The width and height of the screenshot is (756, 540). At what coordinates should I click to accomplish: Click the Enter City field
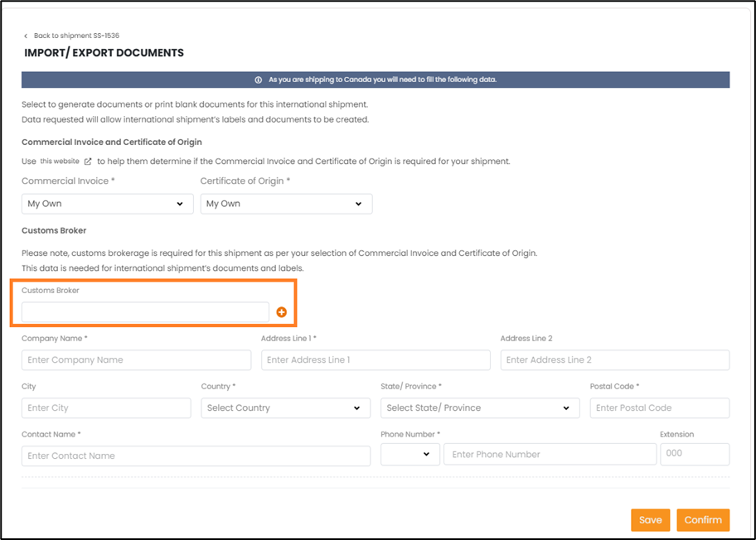coord(106,408)
